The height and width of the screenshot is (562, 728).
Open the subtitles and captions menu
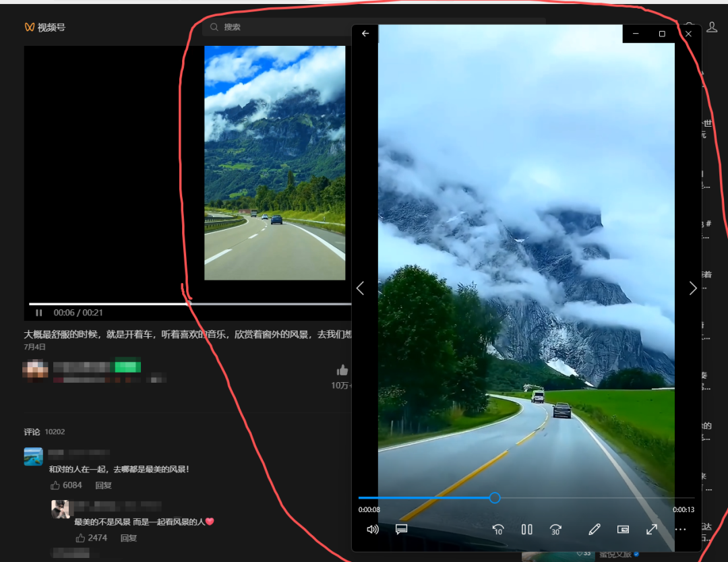[402, 530]
